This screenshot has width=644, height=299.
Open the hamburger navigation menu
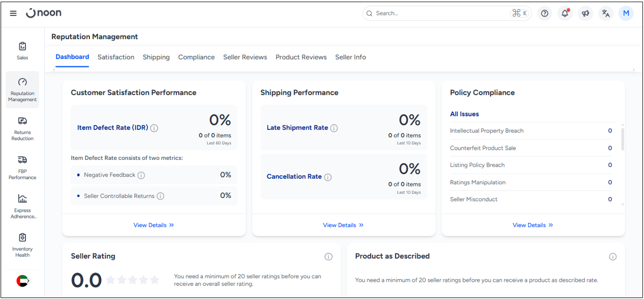pos(13,14)
